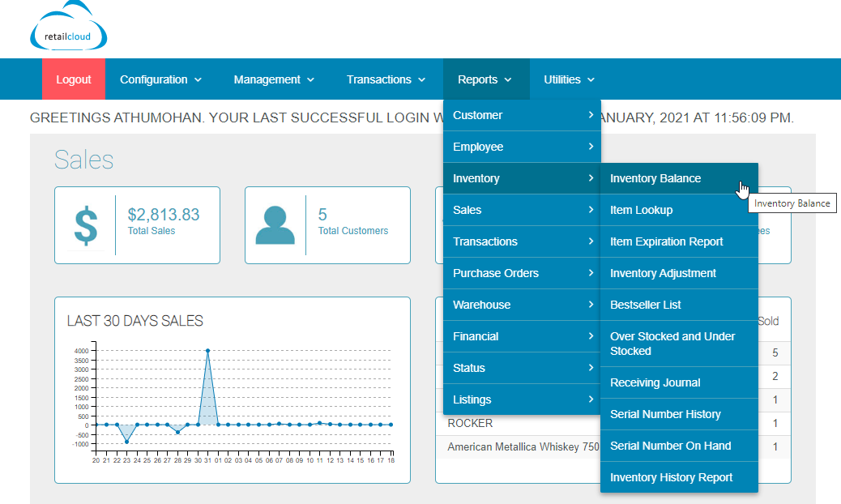Image resolution: width=841 pixels, height=504 pixels.
Task: Expand the Employee reports submenu
Action: tap(522, 147)
